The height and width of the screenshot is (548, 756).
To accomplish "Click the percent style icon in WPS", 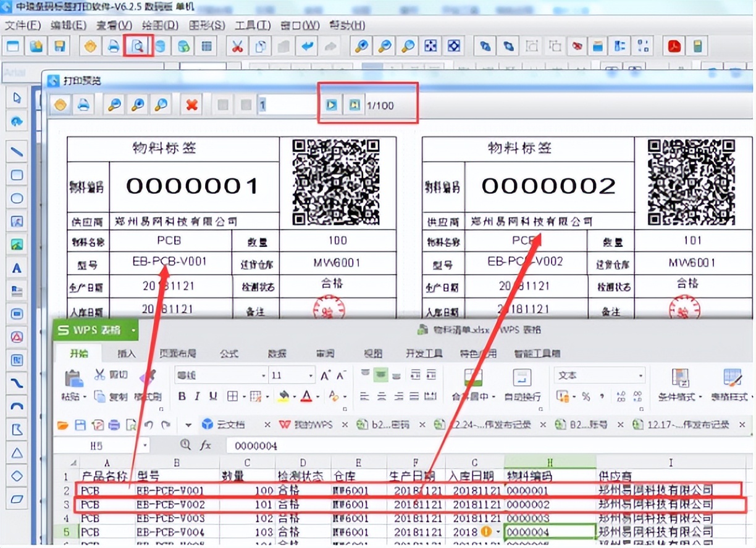I will point(586,396).
